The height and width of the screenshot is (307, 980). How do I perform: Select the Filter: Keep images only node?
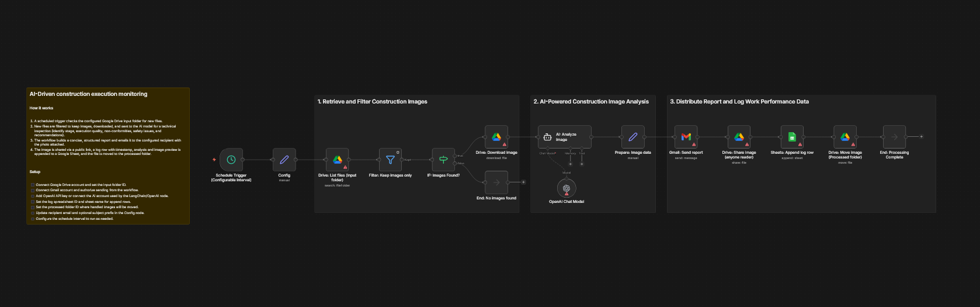(x=390, y=160)
